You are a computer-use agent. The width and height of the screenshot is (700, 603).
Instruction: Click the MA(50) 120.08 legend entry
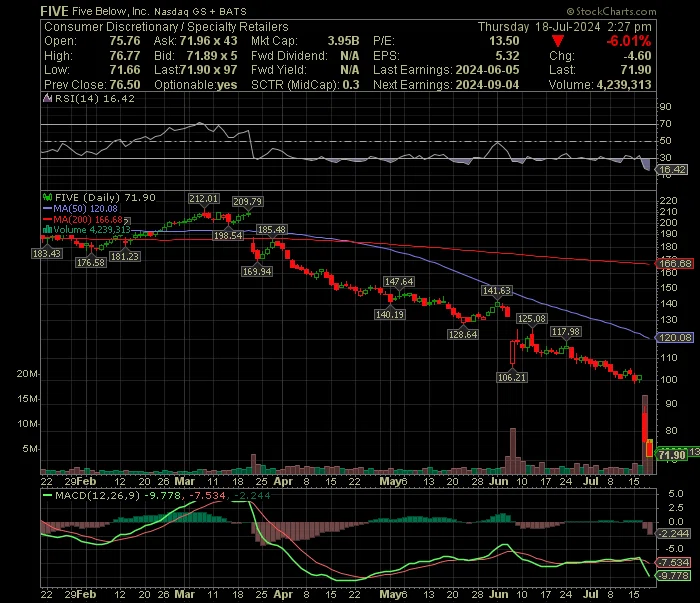[80, 208]
